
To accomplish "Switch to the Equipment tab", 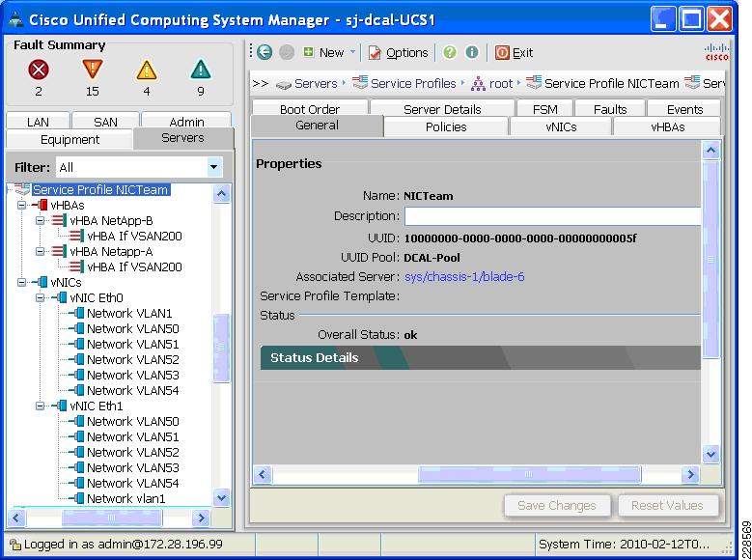I will click(x=70, y=139).
